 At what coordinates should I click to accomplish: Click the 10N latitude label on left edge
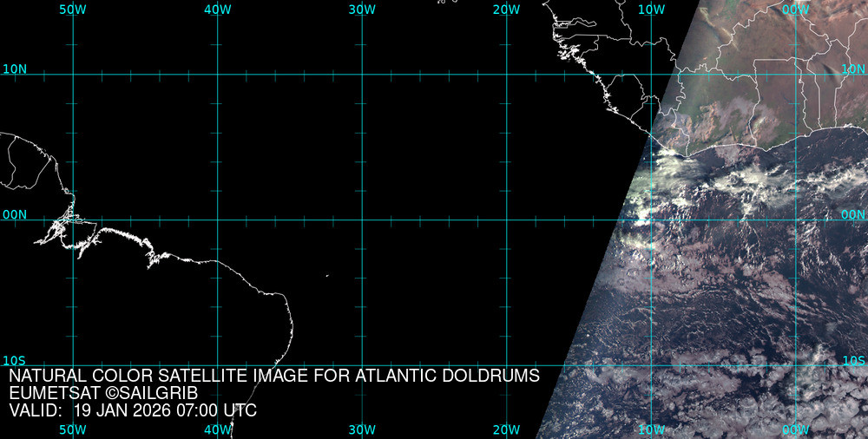coord(15,69)
